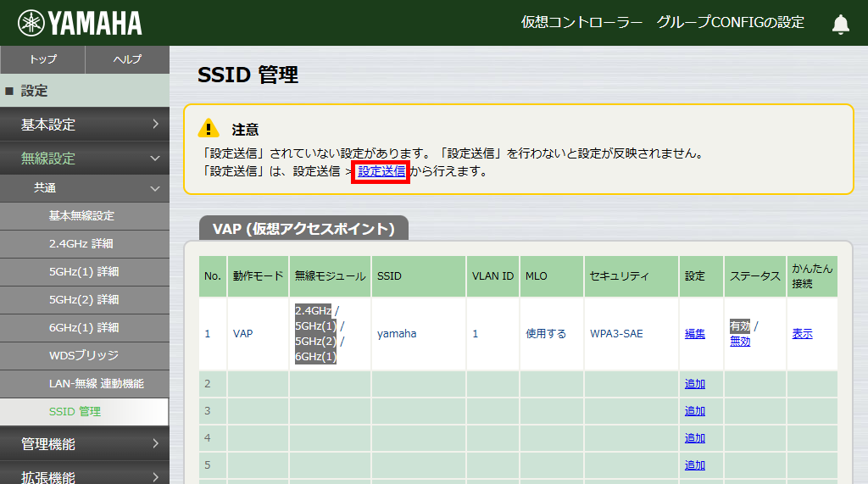Click 追加 link in row 4

coord(695,437)
